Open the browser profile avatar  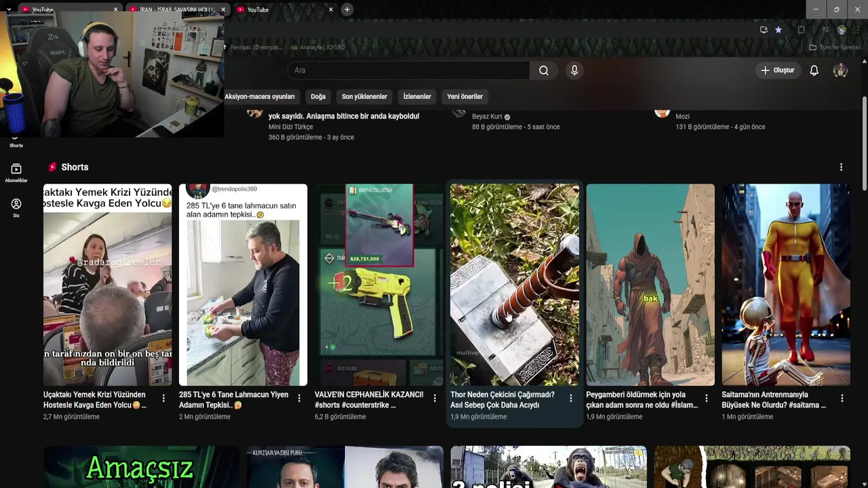pyautogui.click(x=842, y=30)
